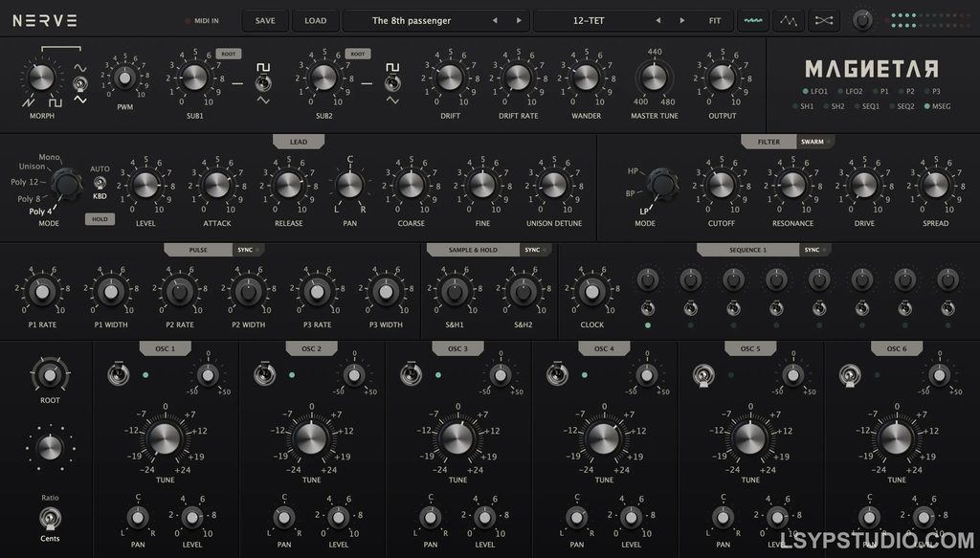Screen dimensions: 980x558
Task: Open the teal waveform view in the top bar
Action: point(753,21)
